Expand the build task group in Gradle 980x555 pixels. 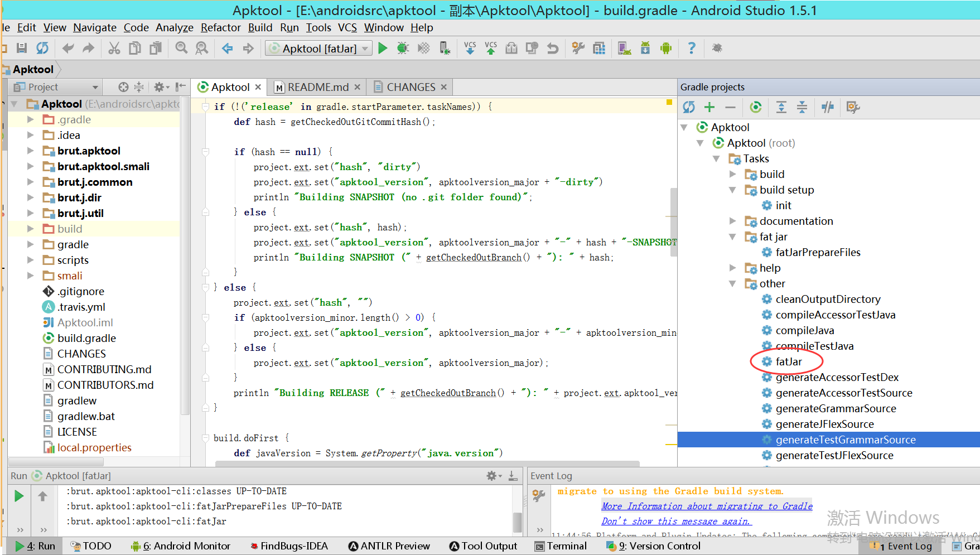pos(733,174)
